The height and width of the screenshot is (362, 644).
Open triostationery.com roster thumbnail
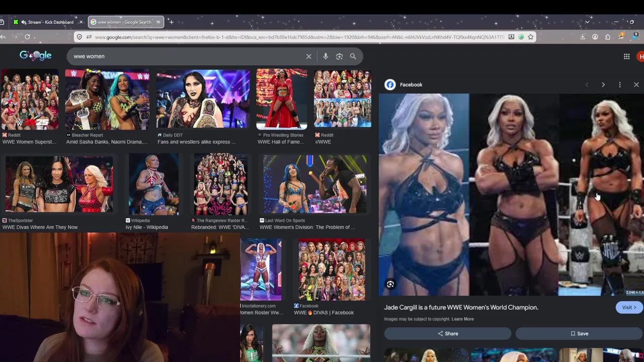(x=261, y=269)
